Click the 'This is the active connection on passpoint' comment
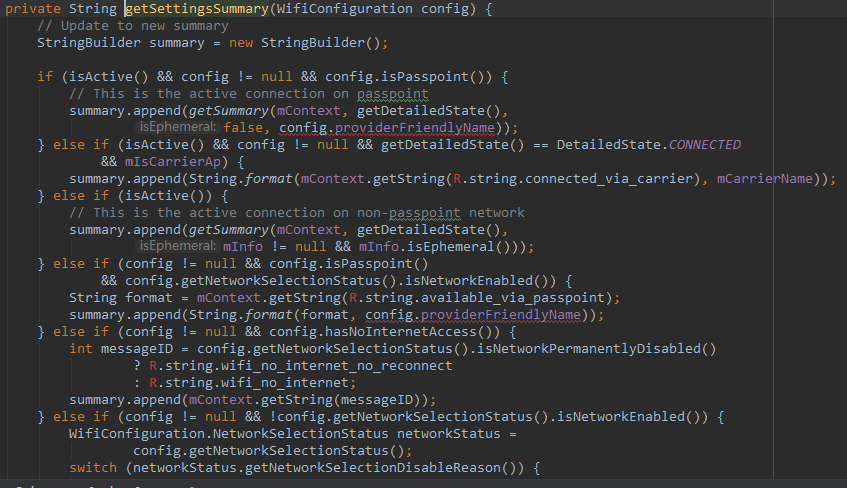Viewport: 847px width, 488px height. [248, 94]
